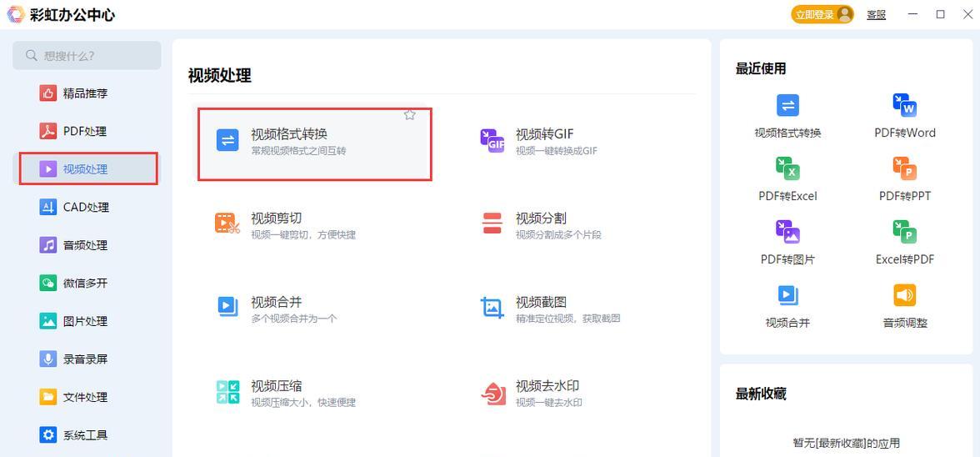Open the 视频分割 tool icon
Image resolution: width=980 pixels, height=457 pixels.
(x=492, y=223)
